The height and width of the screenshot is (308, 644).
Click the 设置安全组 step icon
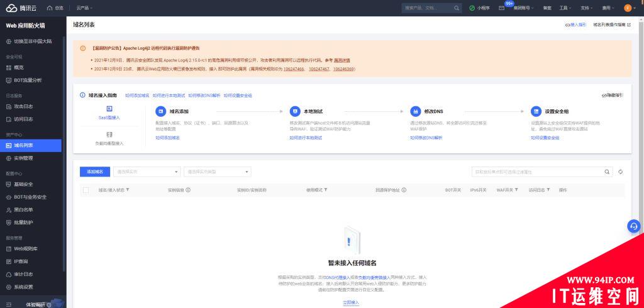(536, 111)
